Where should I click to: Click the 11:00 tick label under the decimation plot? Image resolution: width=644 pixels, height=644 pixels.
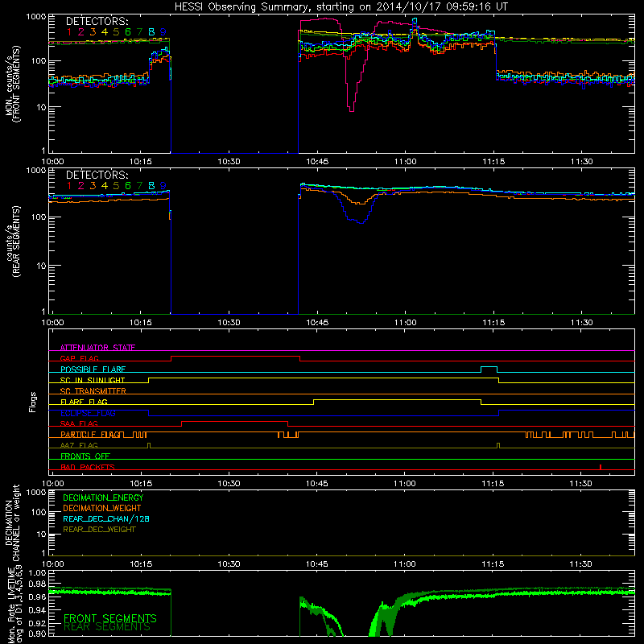point(405,564)
